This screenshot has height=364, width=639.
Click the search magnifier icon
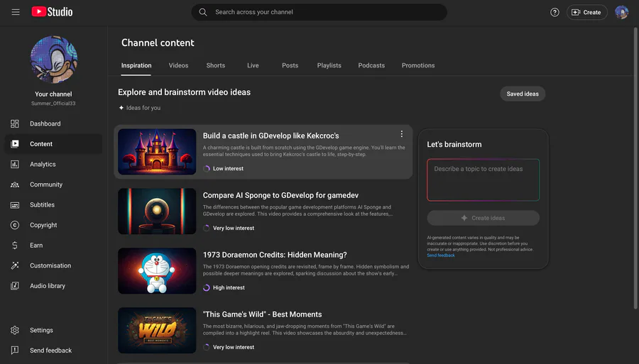202,12
